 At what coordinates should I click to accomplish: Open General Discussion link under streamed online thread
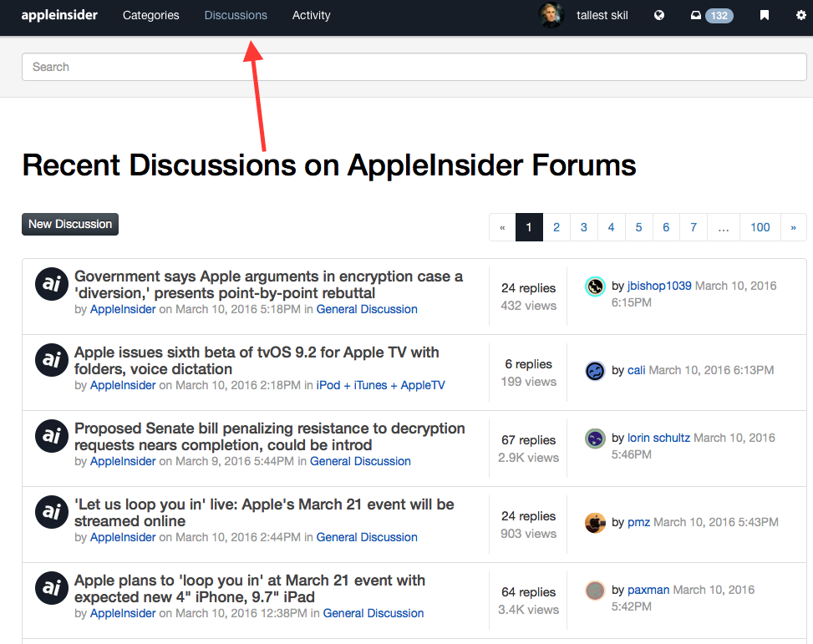(x=367, y=537)
